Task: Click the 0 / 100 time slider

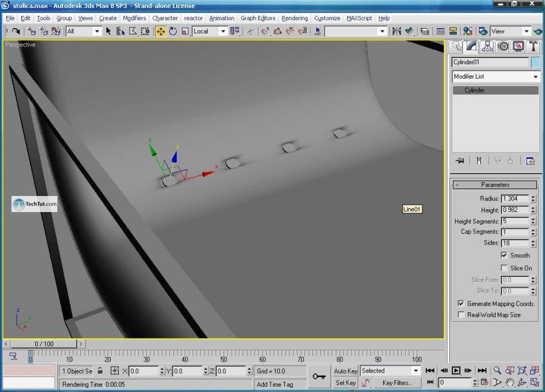Action: point(44,344)
